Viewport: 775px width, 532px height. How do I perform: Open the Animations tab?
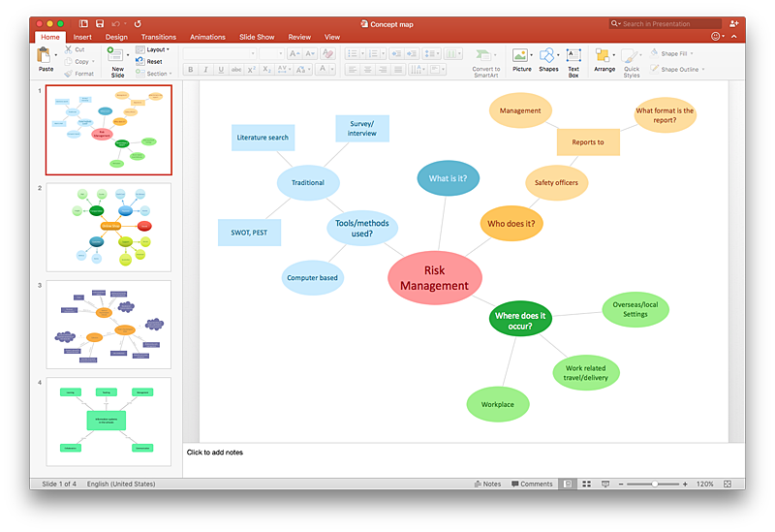click(207, 37)
